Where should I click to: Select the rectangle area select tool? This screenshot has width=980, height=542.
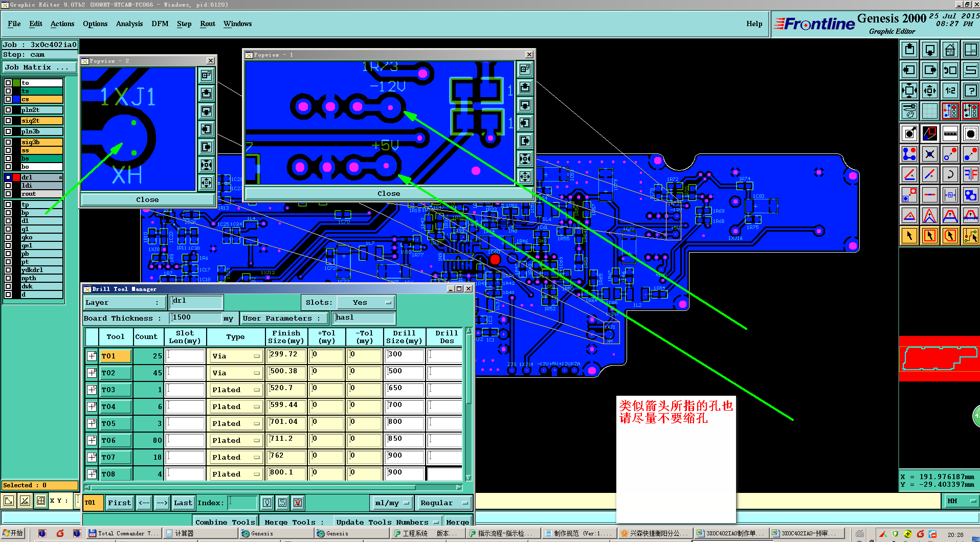(930, 236)
